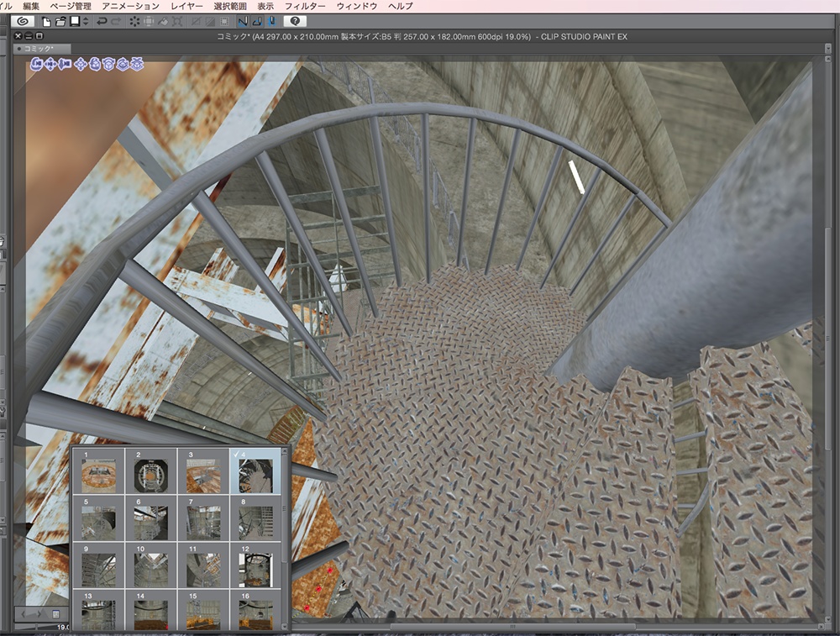Choose camera angle preset 1

coord(98,471)
